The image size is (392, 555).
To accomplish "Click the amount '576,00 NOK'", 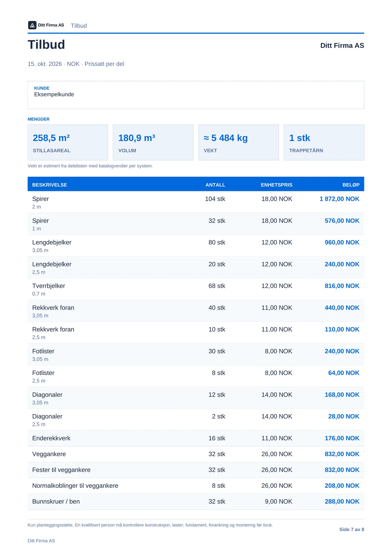I will click(x=342, y=221).
